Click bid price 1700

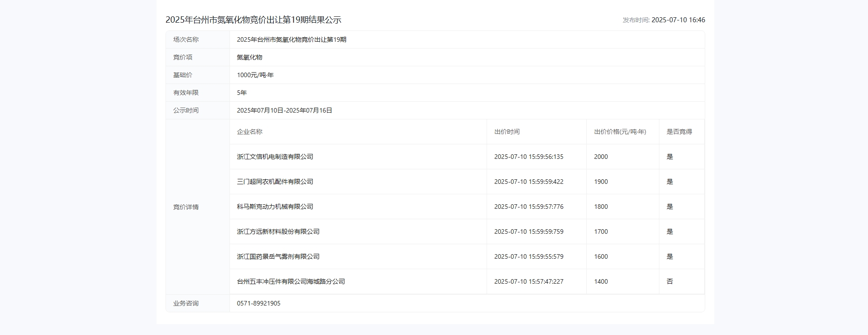pyautogui.click(x=601, y=232)
